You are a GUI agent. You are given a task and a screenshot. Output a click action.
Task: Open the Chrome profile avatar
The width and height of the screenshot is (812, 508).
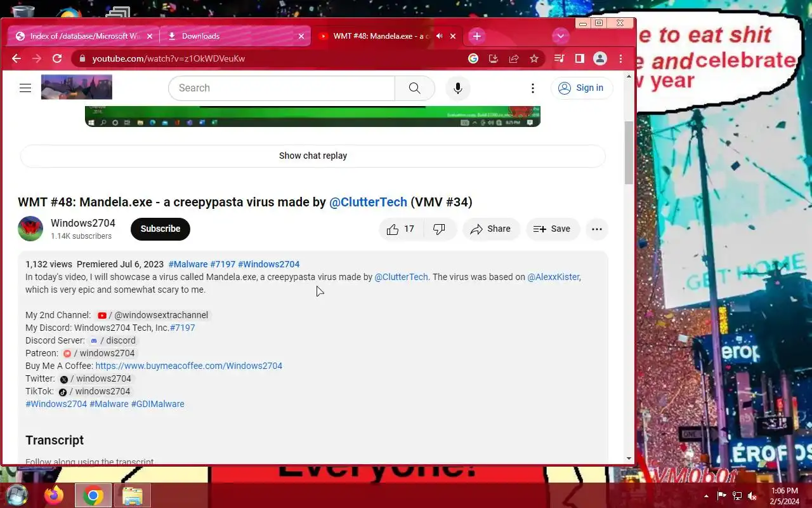click(600, 58)
